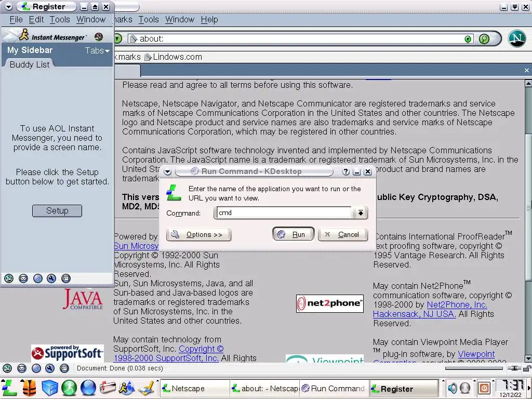Expand Options >> in Run Command dialog
Screen dimensions: 532x399
coord(199,234)
